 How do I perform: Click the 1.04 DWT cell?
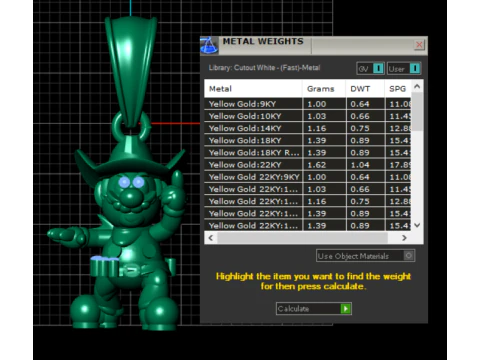[x=365, y=165]
